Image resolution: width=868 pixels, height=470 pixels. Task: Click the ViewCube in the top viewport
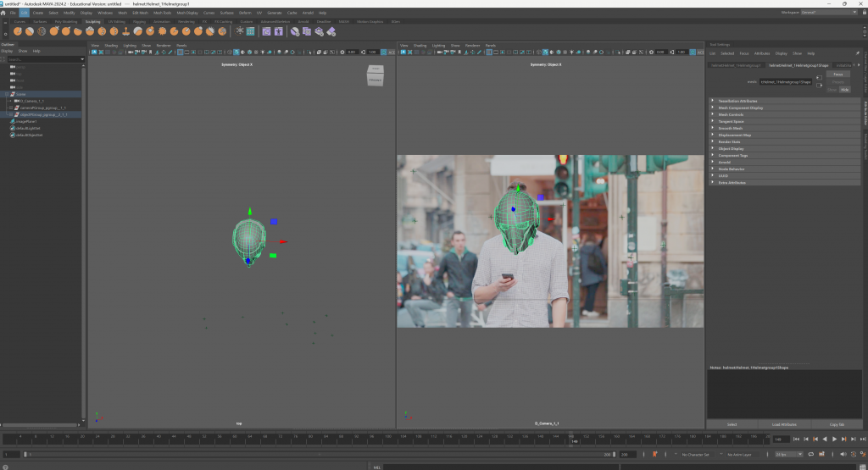tap(375, 75)
